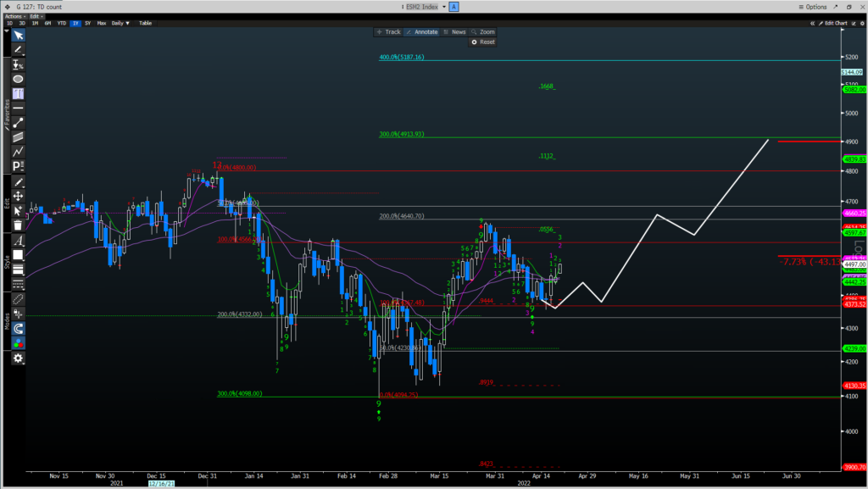Image resolution: width=868 pixels, height=489 pixels.
Task: Toggle the magnet snap mode
Action: point(19,329)
